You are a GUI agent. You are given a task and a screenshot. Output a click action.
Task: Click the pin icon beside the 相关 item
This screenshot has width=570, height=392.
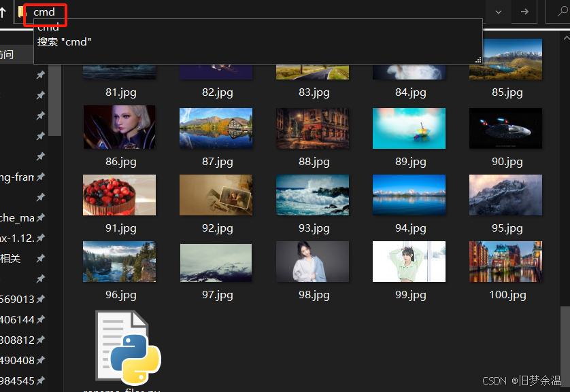40,259
